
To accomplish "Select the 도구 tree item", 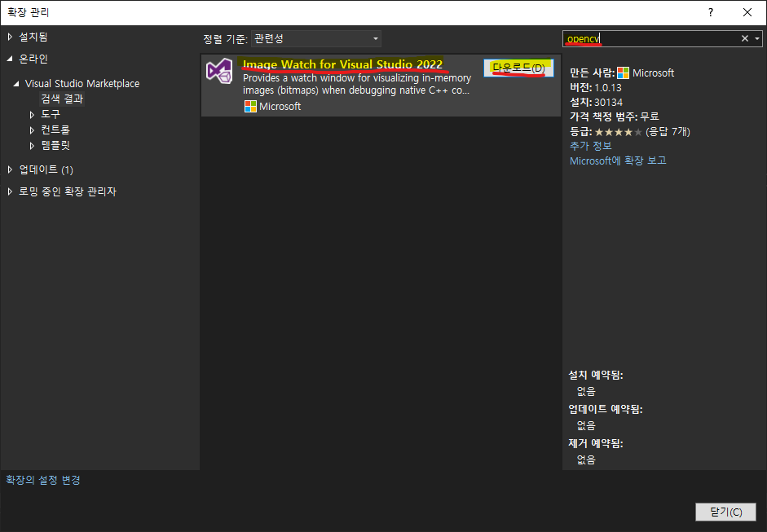I will pos(51,114).
